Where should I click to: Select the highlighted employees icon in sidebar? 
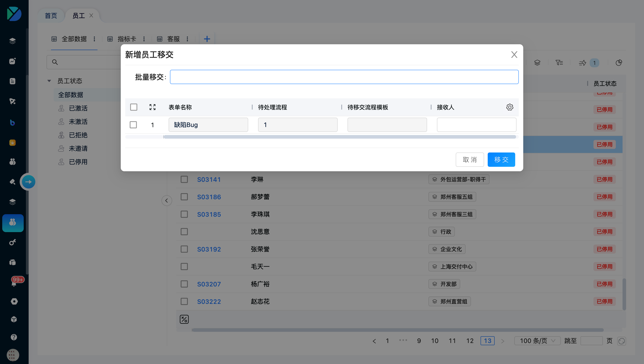point(13,223)
